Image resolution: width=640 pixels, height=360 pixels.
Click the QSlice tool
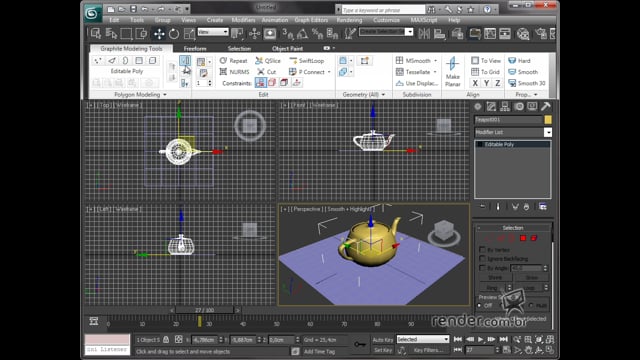tap(268, 60)
